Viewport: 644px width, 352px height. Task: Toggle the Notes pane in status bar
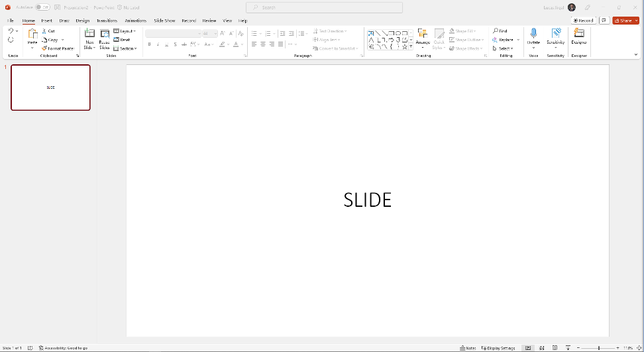468,347
